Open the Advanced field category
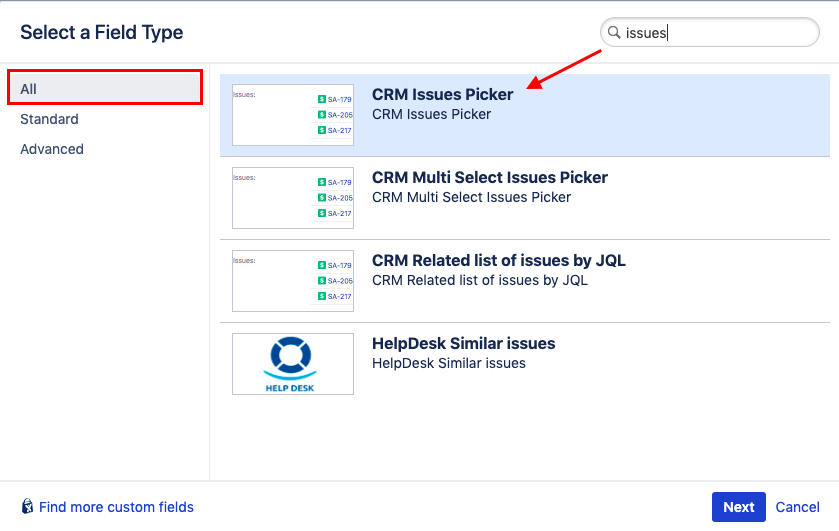This screenshot has width=839, height=531. pos(52,149)
